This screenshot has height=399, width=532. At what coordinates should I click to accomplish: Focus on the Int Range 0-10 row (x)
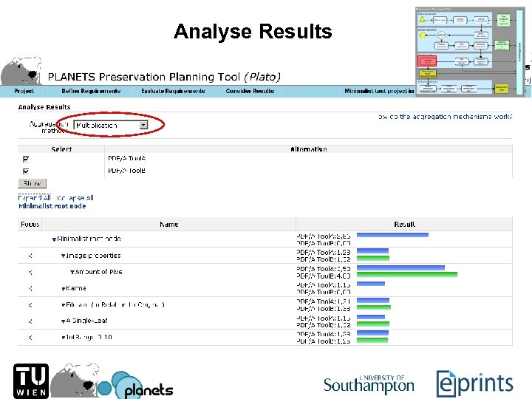click(x=30, y=338)
